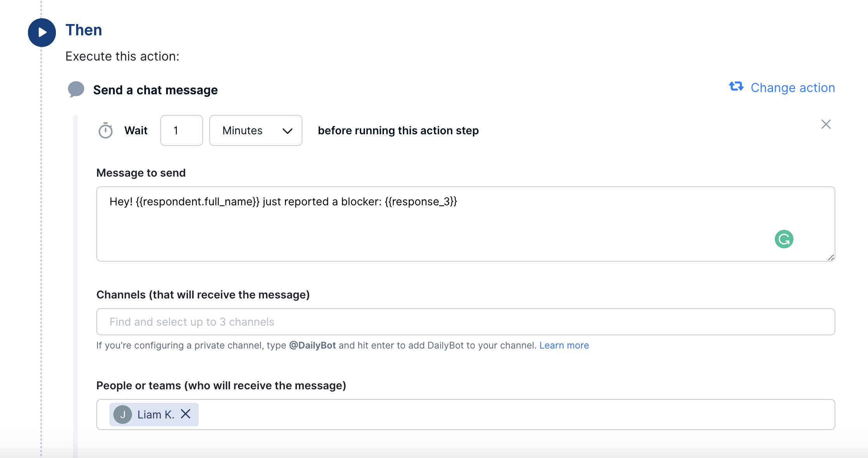868x458 pixels.
Task: Click inside the Message to send textarea
Action: [465, 224]
